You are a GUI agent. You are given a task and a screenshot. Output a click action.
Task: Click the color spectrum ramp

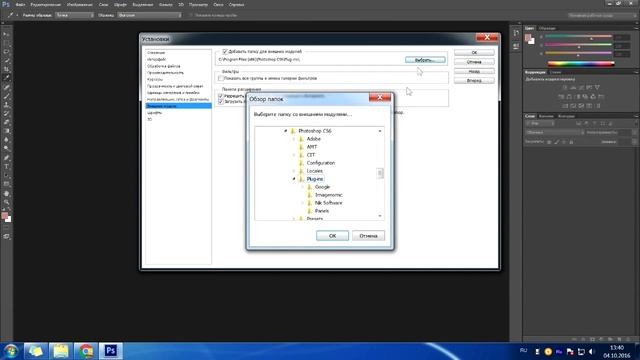click(581, 63)
